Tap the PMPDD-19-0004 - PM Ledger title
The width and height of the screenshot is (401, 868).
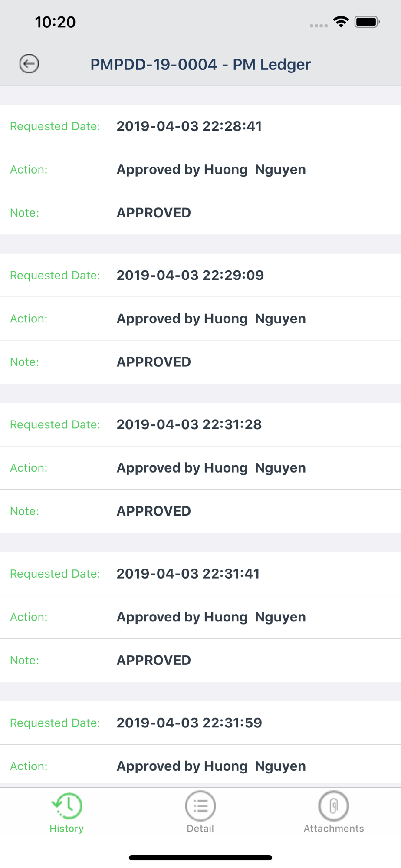pyautogui.click(x=200, y=64)
